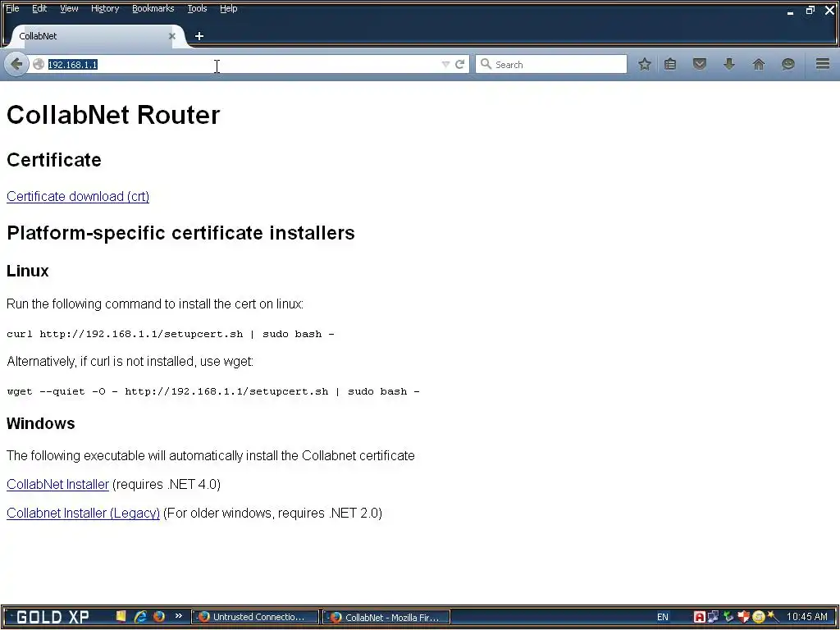The height and width of the screenshot is (630, 840).
Task: Click the wget --quiet command text
Action: 213,391
